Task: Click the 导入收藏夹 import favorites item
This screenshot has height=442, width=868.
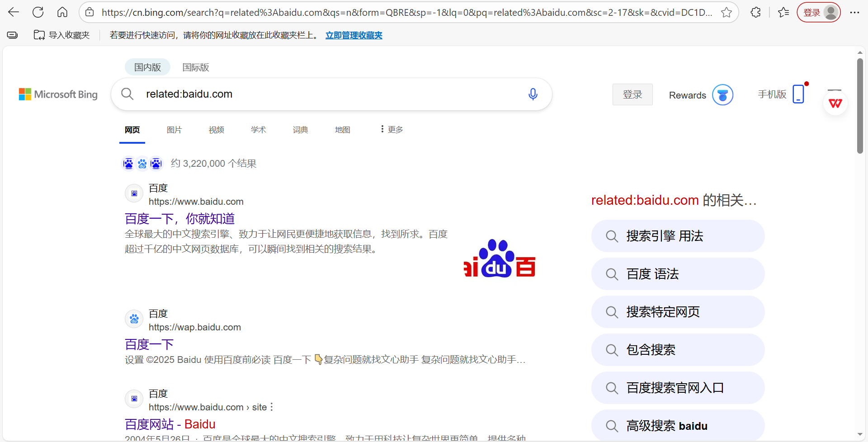Action: coord(62,35)
